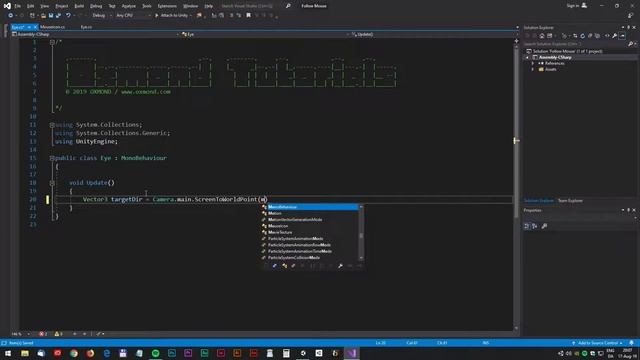Open the Eye type navigation dropdown

click(x=265, y=34)
